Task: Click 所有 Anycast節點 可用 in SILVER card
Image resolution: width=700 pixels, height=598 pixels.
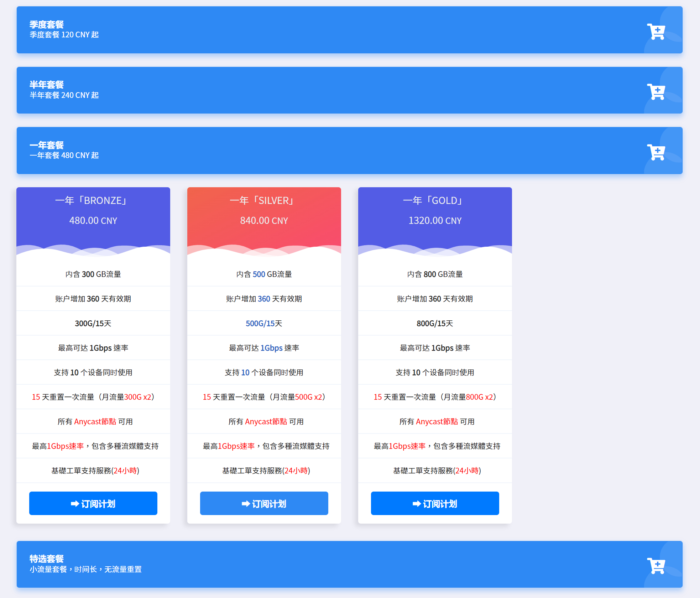Action: (x=266, y=421)
